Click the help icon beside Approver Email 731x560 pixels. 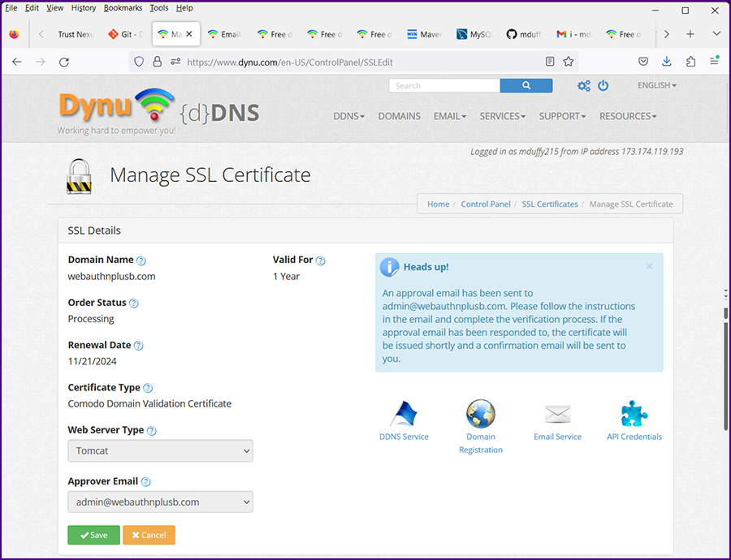[146, 482]
